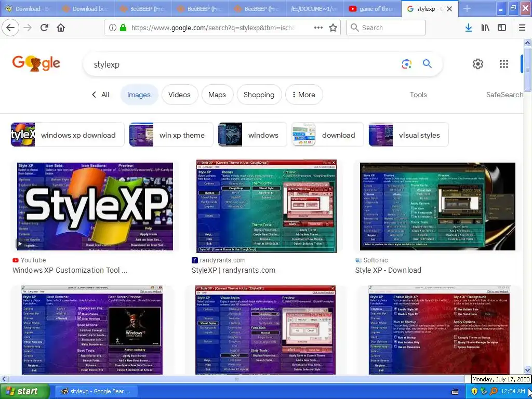Bookmark this page with the star icon
Viewport: 532px width, 399px height.
tap(333, 28)
